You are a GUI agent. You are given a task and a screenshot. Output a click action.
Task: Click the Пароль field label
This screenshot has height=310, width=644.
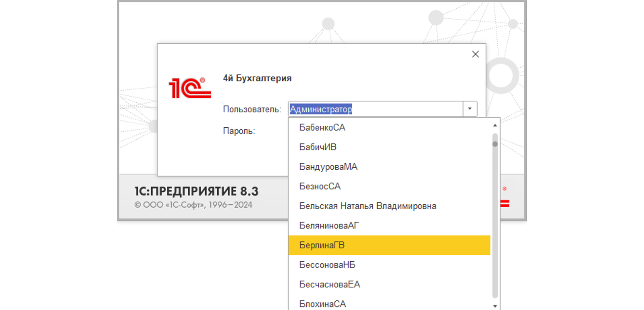(239, 131)
